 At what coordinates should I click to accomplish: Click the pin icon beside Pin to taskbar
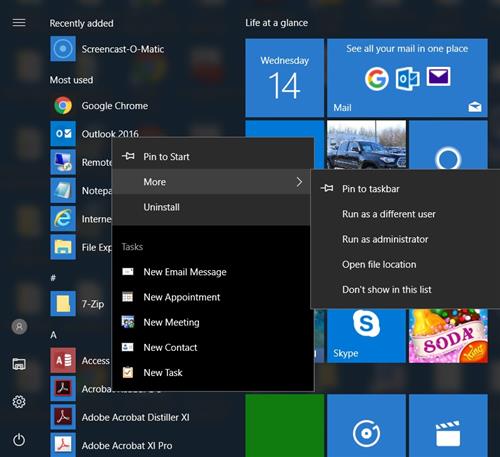tap(327, 188)
